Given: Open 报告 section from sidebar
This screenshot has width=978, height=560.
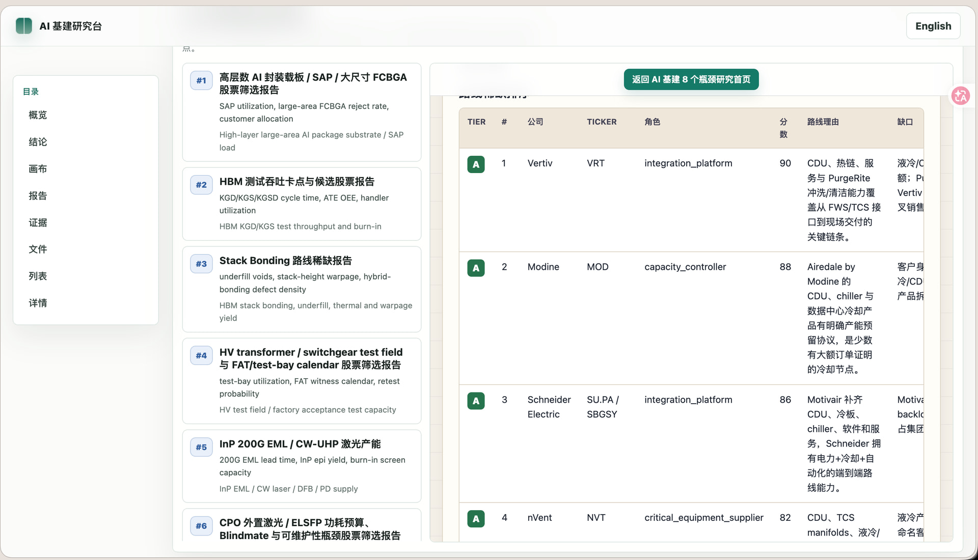Looking at the screenshot, I should [x=38, y=196].
